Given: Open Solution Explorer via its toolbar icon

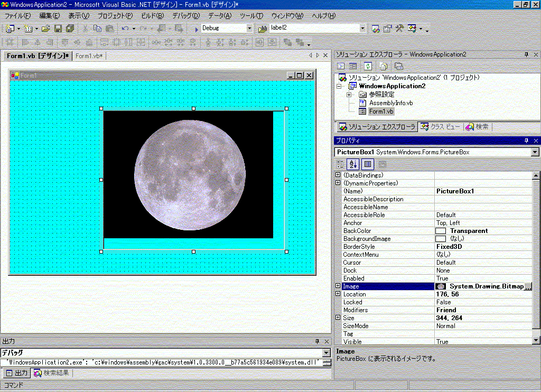Looking at the screenshot, I should point(376,29).
